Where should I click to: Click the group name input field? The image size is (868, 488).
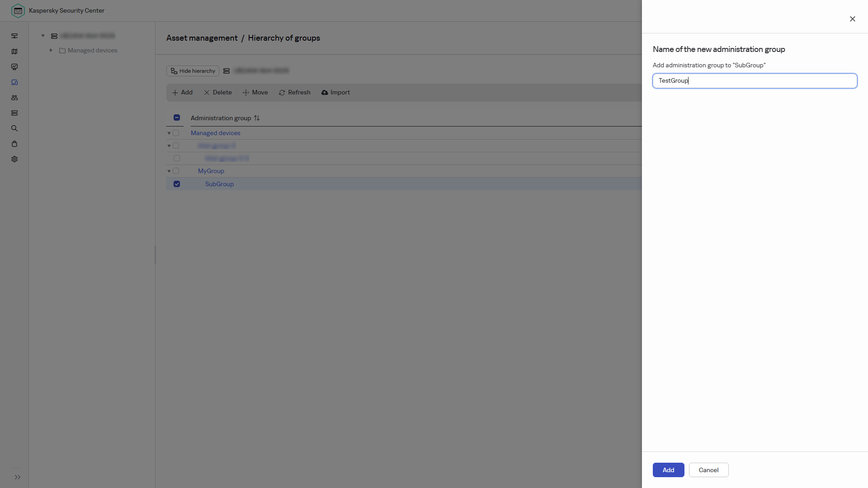click(755, 81)
